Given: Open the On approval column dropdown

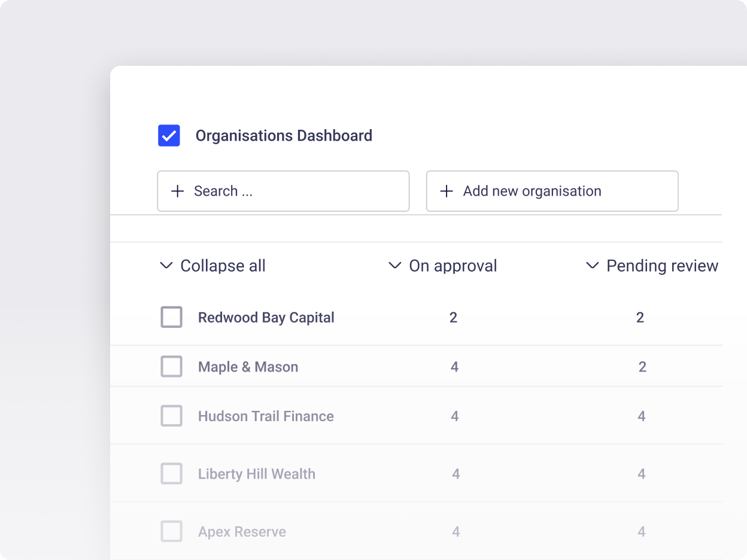Looking at the screenshot, I should tap(394, 266).
